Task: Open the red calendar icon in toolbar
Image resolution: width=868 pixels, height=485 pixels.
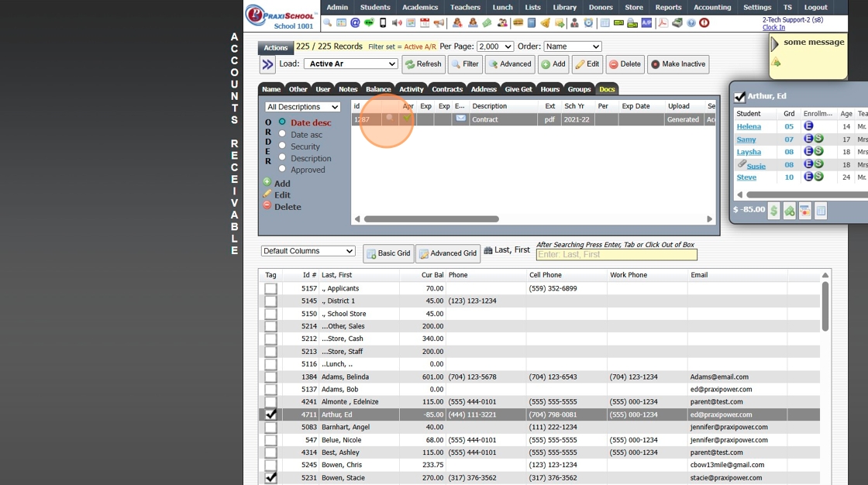Action: [x=425, y=22]
